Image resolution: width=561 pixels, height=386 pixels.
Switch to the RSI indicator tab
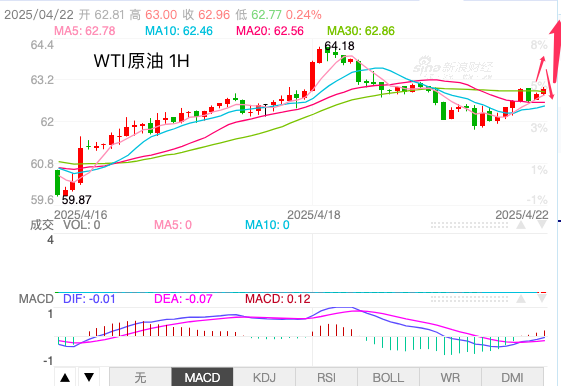click(x=326, y=377)
